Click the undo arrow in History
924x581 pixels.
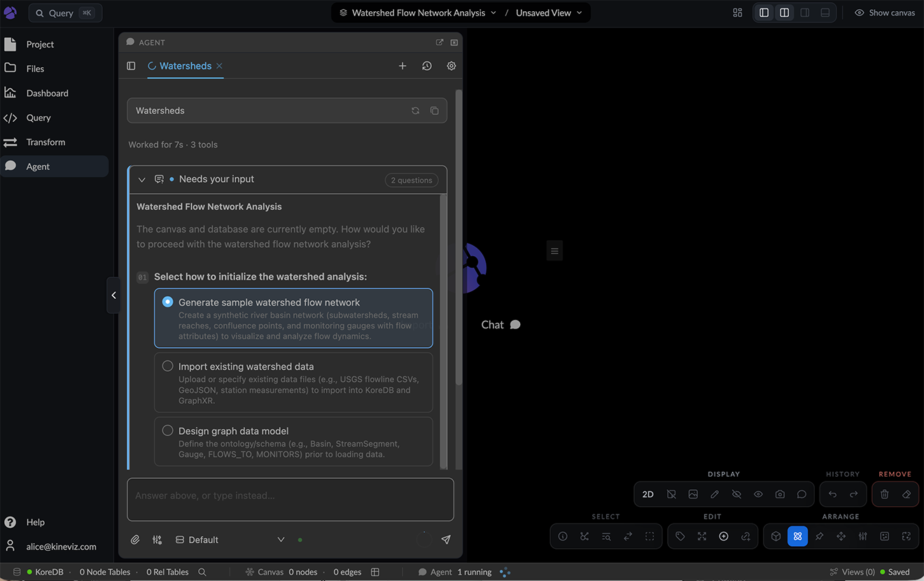coord(832,494)
